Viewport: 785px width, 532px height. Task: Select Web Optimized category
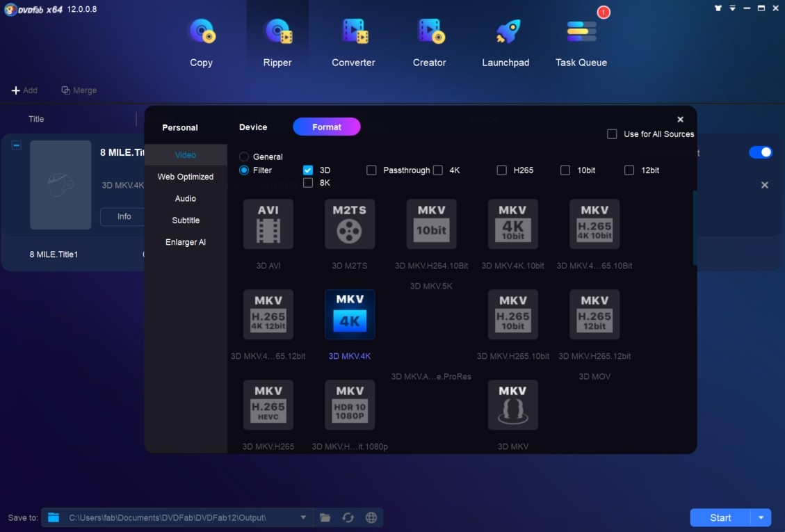(185, 177)
